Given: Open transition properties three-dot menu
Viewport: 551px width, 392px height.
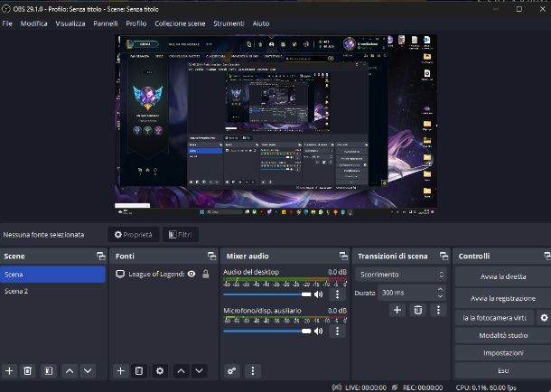Looking at the screenshot, I should (x=438, y=310).
